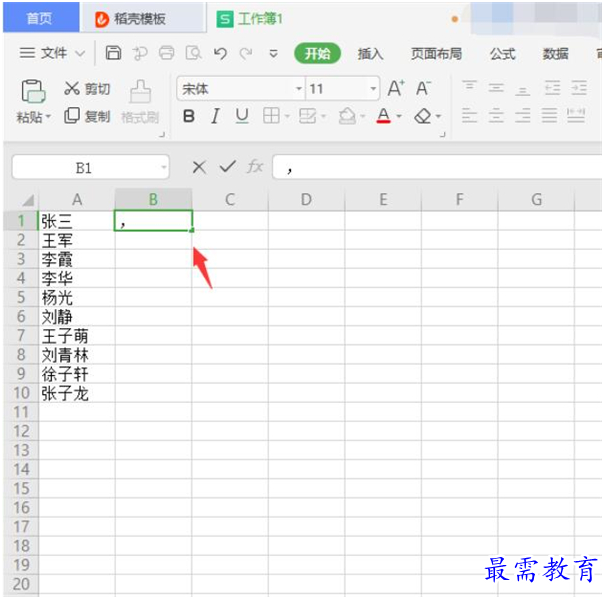The height and width of the screenshot is (601, 606).
Task: Click the cell style icon
Action: coord(307,116)
